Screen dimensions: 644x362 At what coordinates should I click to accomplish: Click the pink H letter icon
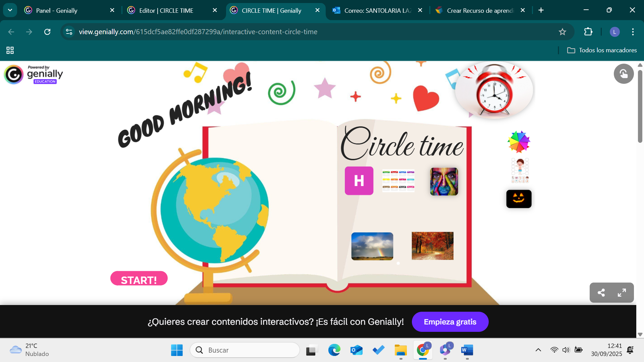(359, 181)
